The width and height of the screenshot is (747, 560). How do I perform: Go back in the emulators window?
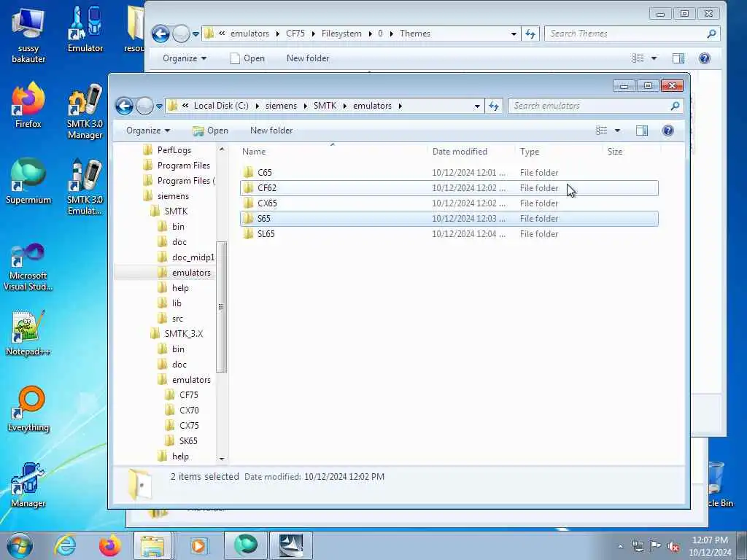coord(124,106)
